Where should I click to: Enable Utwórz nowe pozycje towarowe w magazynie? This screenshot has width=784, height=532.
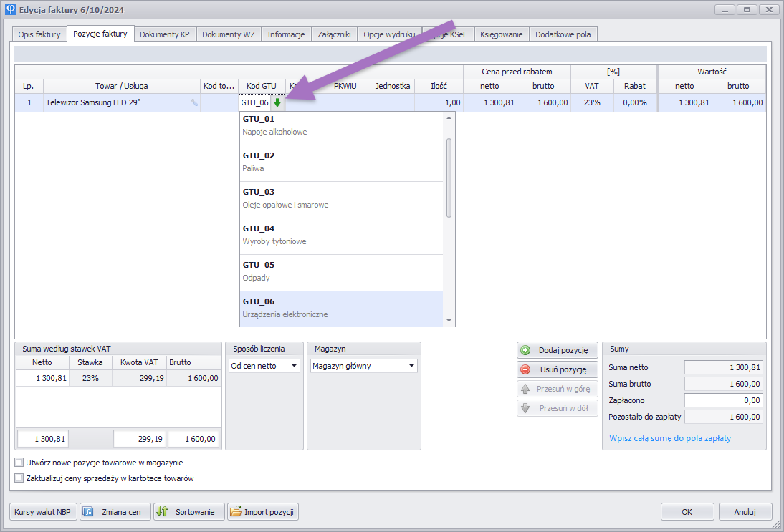pyautogui.click(x=19, y=463)
